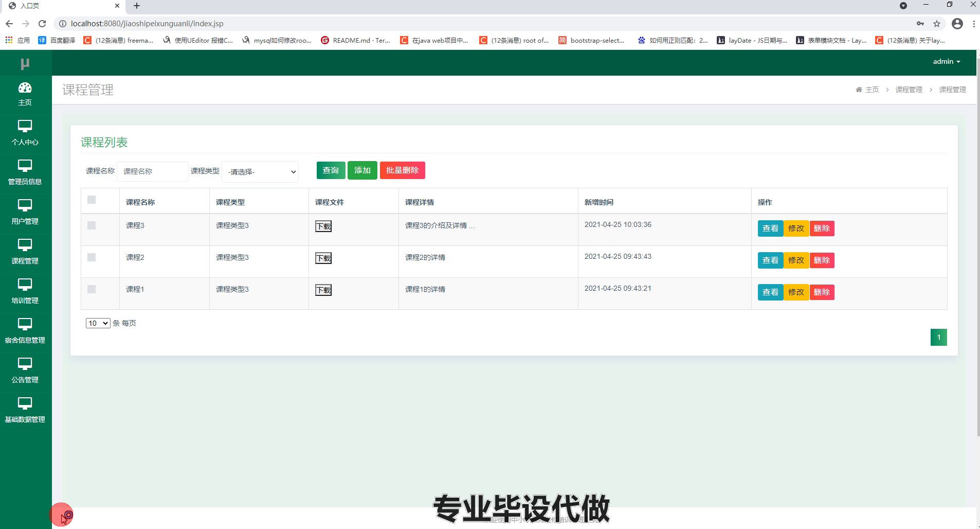This screenshot has width=980, height=529.
Task: Delete 课程3 with 删除 button
Action: [822, 228]
